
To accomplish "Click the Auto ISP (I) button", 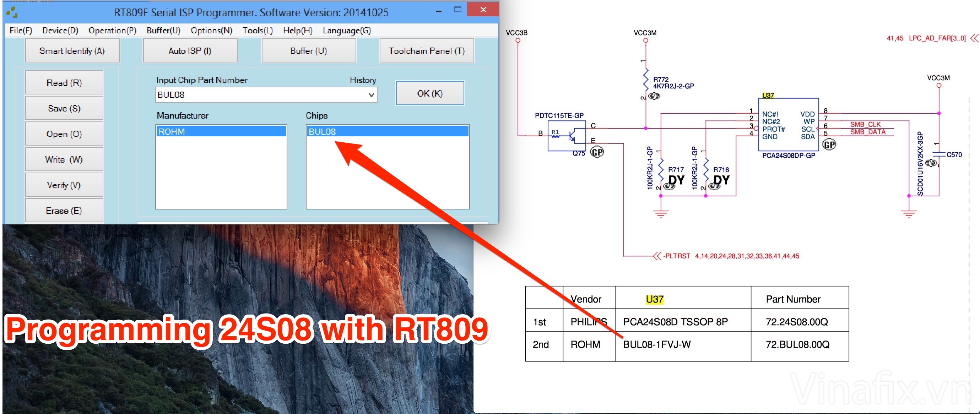I will tap(190, 51).
